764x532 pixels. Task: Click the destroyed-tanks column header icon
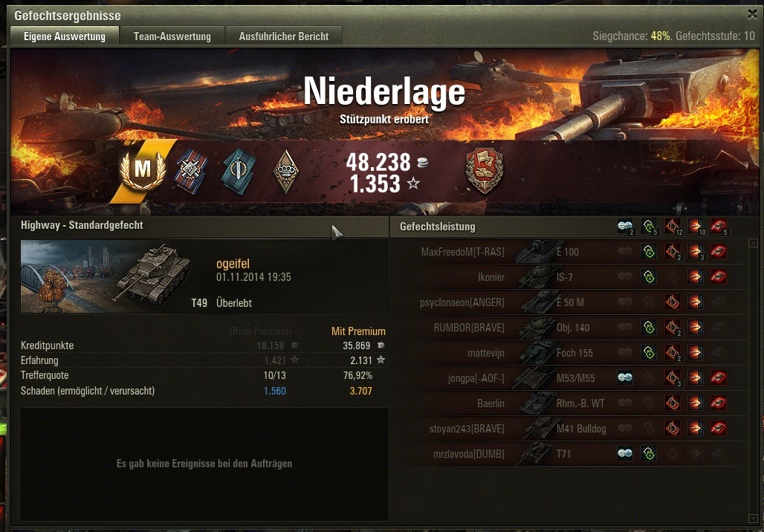(x=719, y=226)
